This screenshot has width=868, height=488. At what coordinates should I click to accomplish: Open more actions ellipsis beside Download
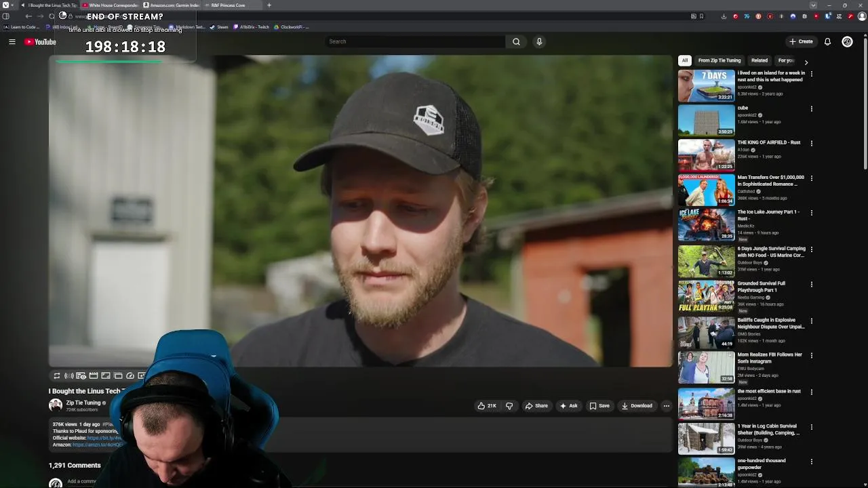click(667, 406)
